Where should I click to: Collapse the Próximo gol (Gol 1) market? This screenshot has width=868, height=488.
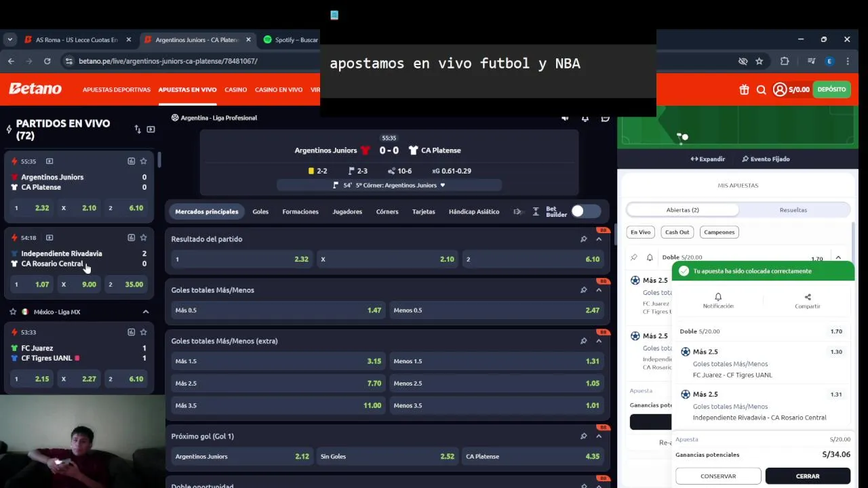[599, 436]
